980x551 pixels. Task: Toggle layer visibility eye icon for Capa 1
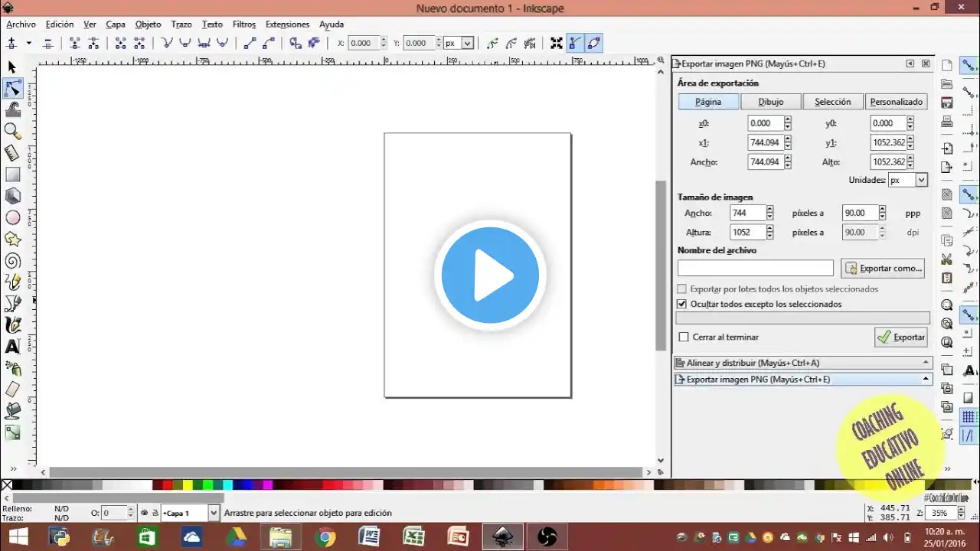(144, 513)
